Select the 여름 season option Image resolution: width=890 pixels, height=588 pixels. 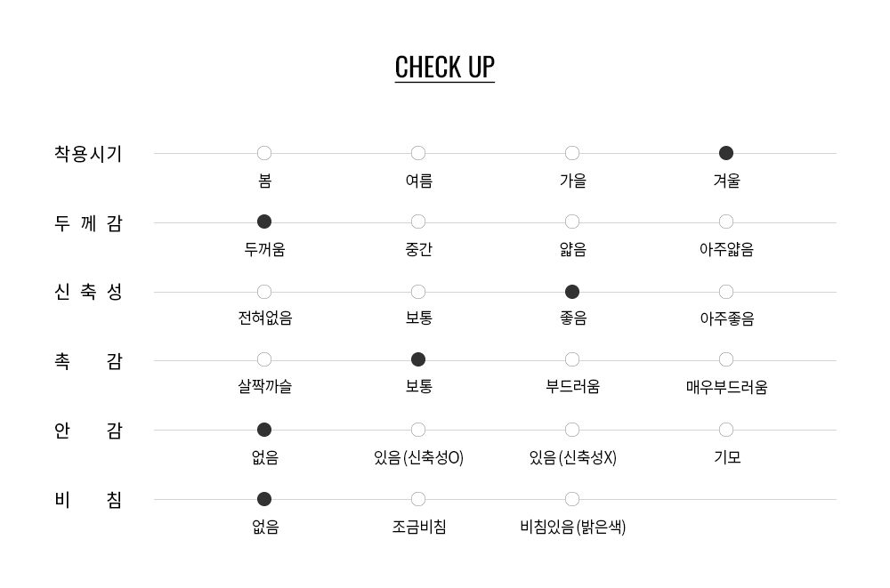pos(418,153)
